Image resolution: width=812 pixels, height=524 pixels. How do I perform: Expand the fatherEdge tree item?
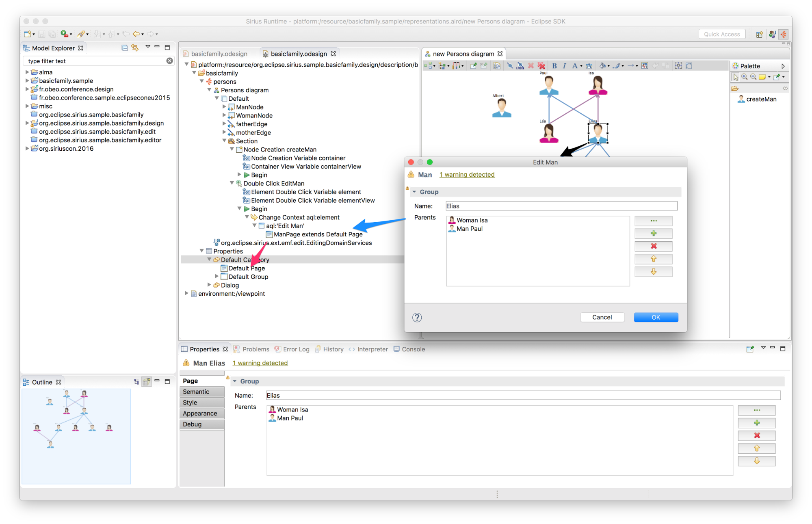[224, 124]
